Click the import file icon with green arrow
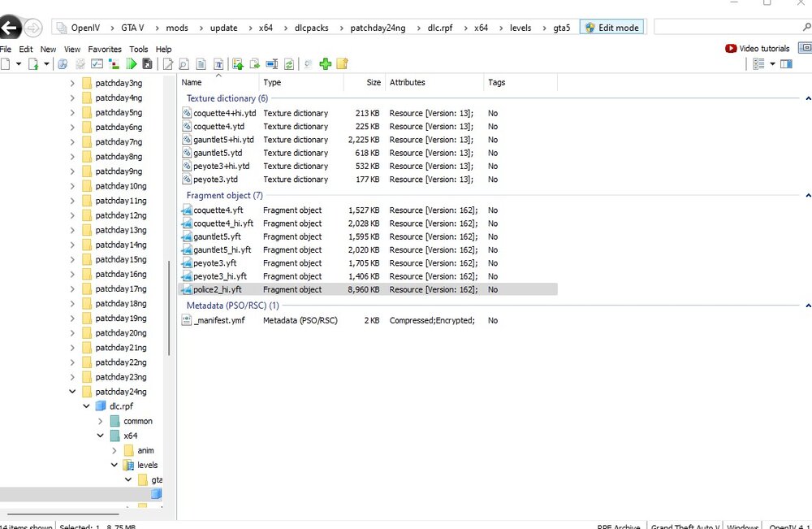812x529 pixels. tap(33, 63)
